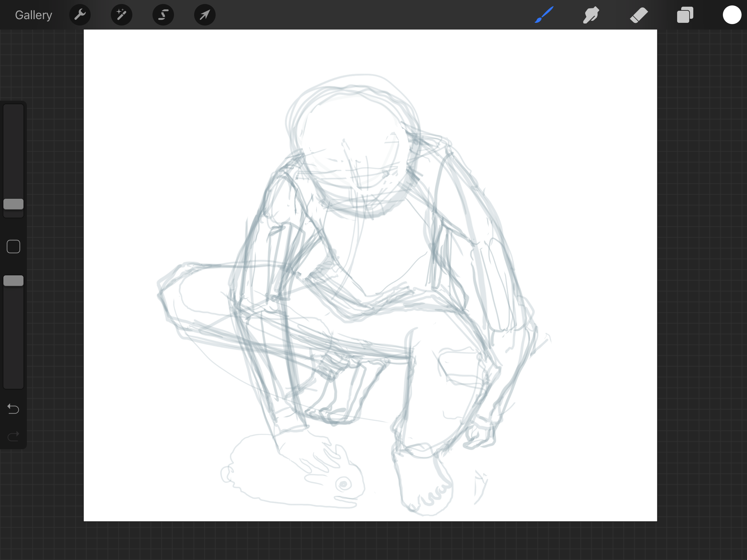The width and height of the screenshot is (747, 560).
Task: Tap the rabbit sketch on canvas
Action: pyautogui.click(x=293, y=472)
